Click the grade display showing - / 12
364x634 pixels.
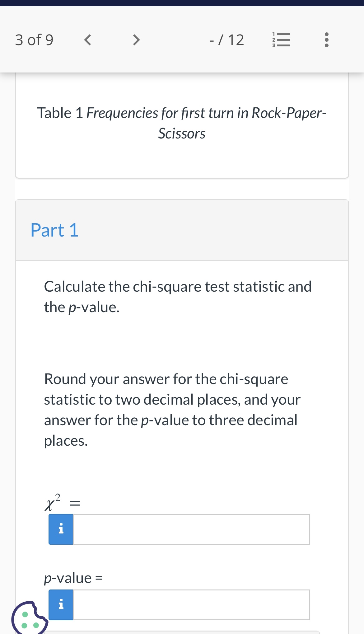pyautogui.click(x=226, y=40)
